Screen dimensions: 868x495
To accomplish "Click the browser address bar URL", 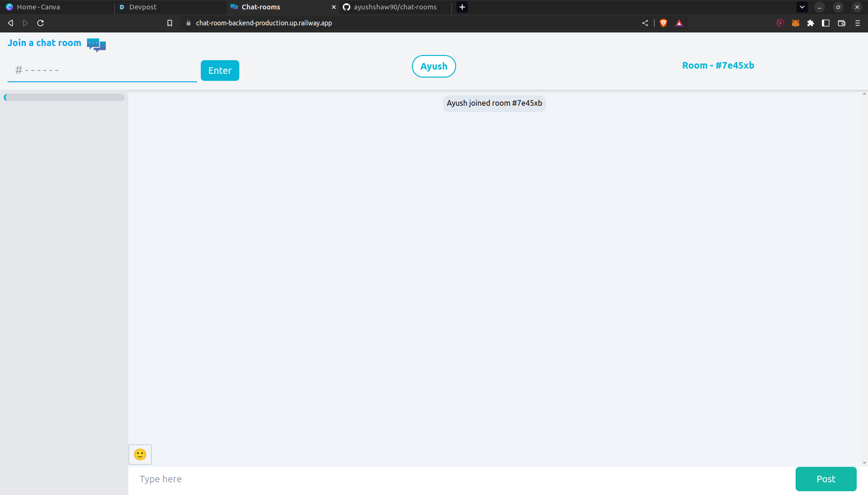I will coord(264,23).
